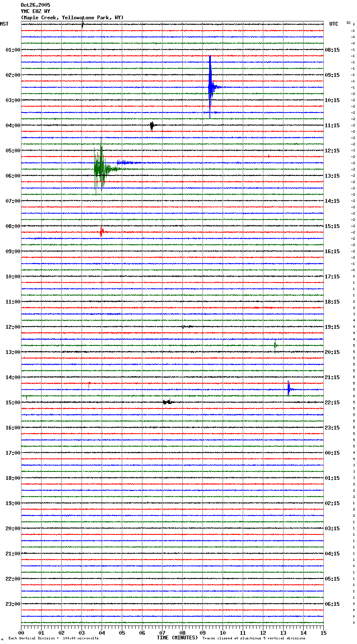Click the DC column header

click(x=349, y=23)
